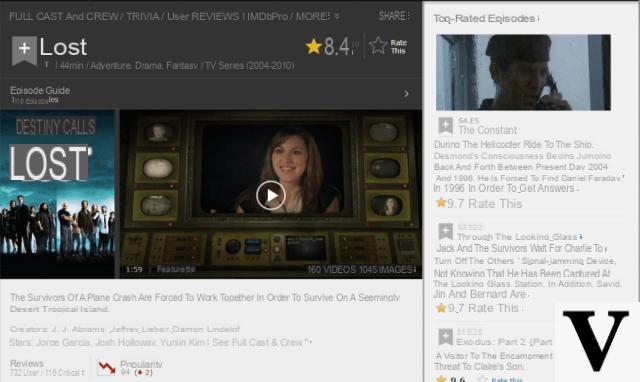
Task: Rate Through The Looking Glass episode
Action: 493,308
